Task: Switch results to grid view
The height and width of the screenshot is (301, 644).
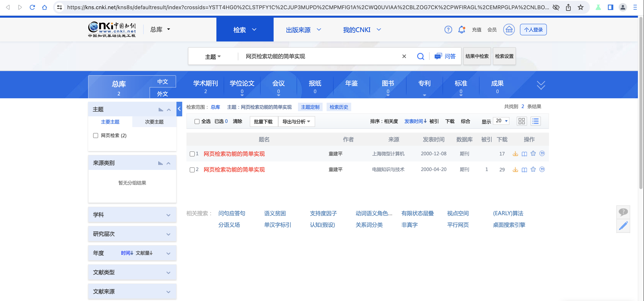Action: [522, 121]
